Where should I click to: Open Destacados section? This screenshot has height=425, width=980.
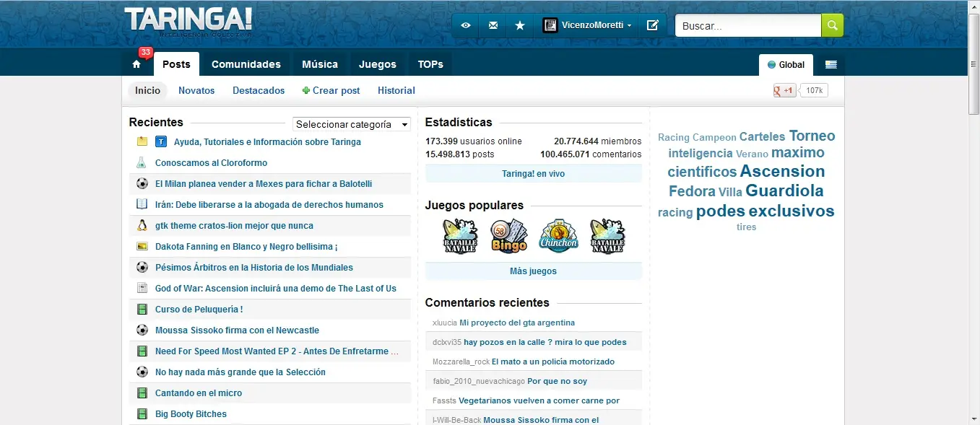tap(259, 90)
